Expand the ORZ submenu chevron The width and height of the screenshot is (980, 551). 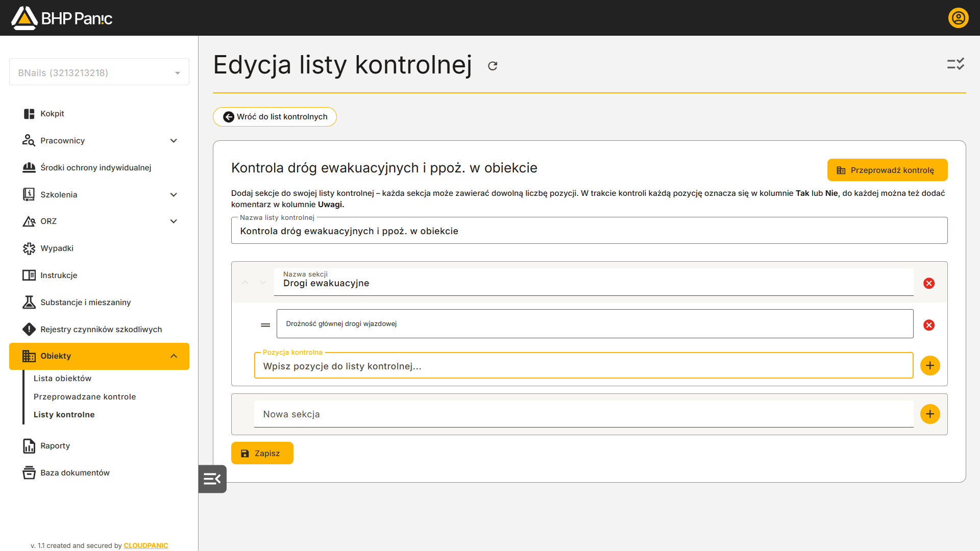pos(174,221)
